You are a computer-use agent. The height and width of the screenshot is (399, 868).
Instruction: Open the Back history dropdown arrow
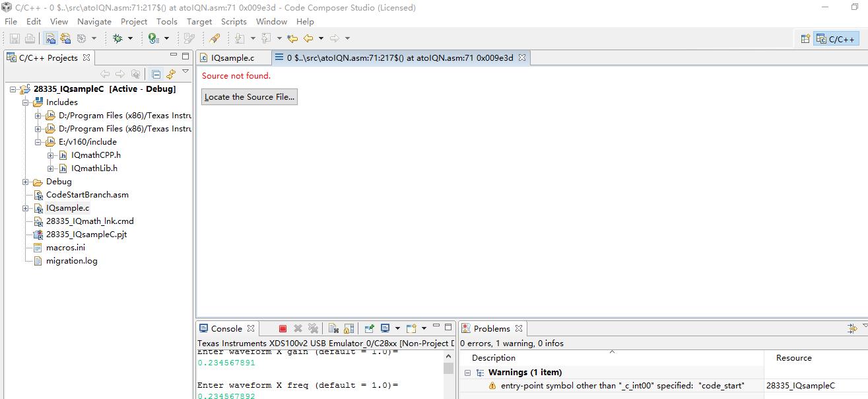pyautogui.click(x=321, y=38)
